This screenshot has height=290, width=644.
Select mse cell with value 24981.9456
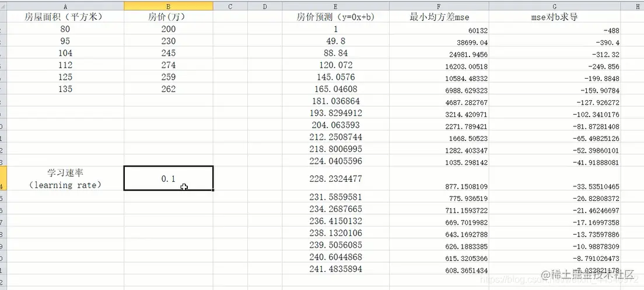[439, 53]
